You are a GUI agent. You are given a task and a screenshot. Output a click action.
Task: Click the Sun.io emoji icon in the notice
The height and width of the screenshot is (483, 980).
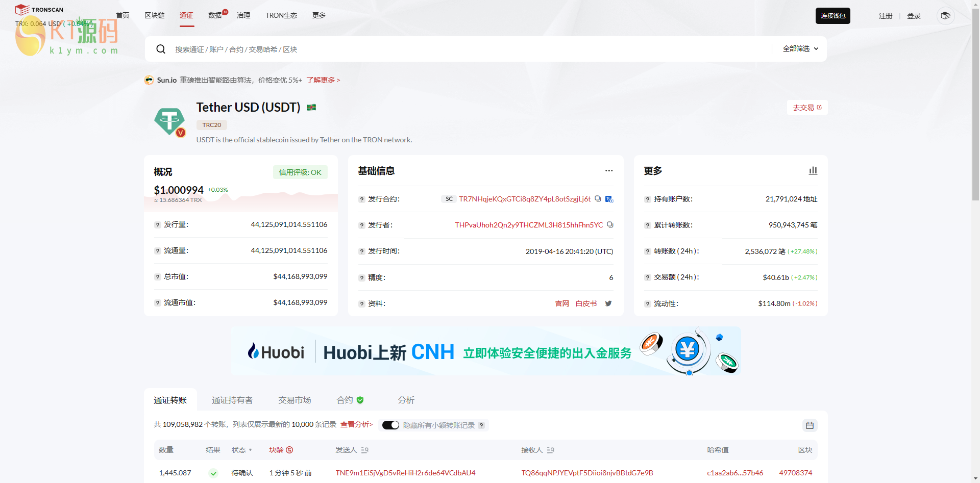tap(149, 80)
